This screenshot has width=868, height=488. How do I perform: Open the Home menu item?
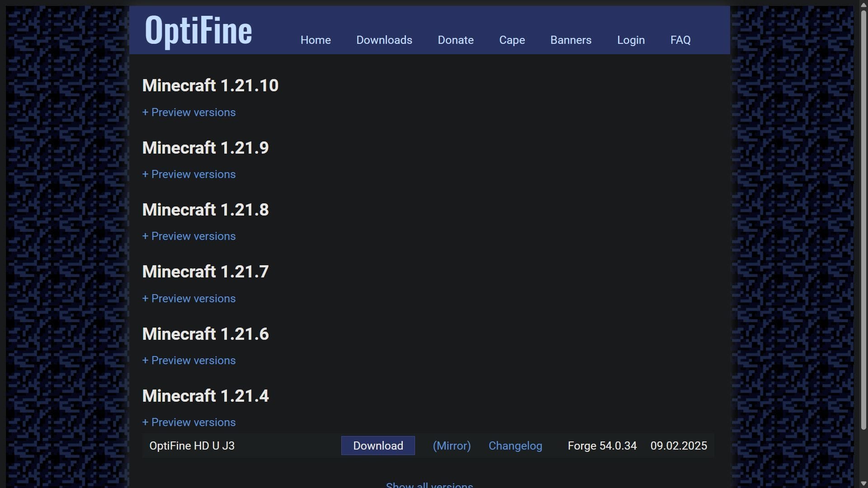[x=315, y=40]
